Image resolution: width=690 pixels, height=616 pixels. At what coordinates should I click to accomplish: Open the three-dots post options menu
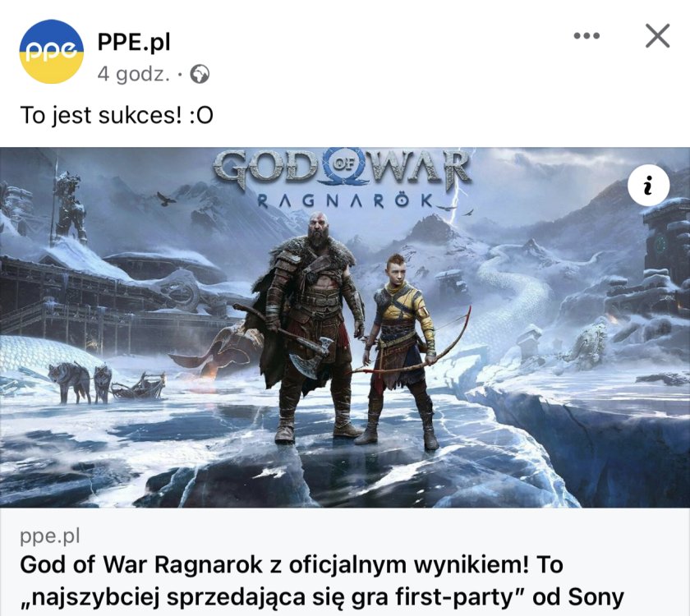pos(586,35)
